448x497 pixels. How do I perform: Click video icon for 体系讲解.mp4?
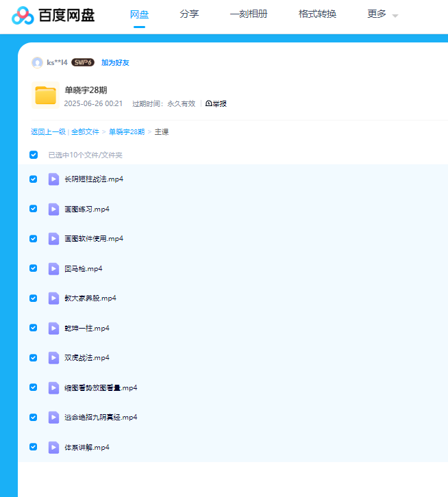[x=53, y=448]
